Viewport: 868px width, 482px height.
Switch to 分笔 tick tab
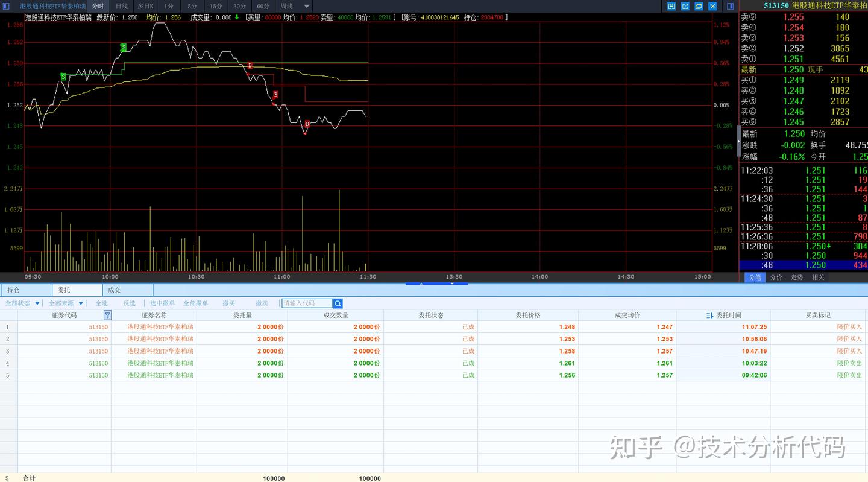(755, 277)
